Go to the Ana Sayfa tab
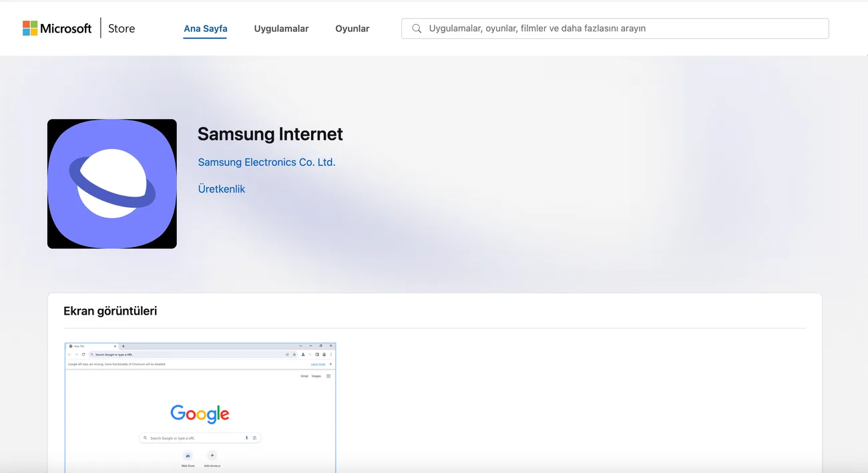The width and height of the screenshot is (868, 473). [206, 29]
